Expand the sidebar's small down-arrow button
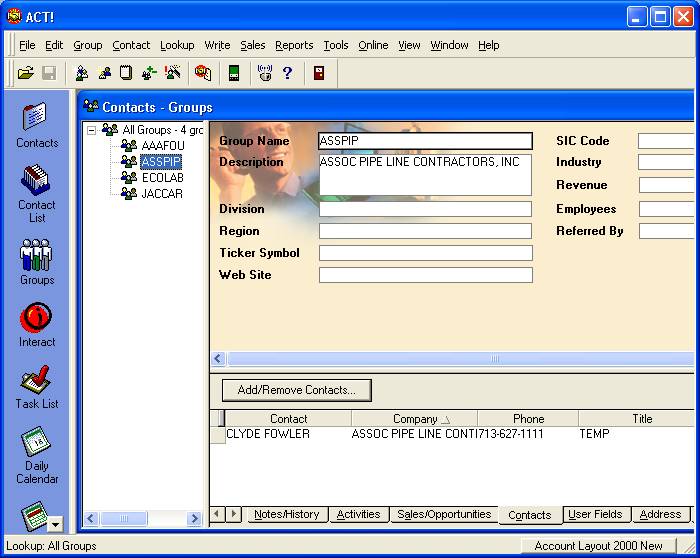 pos(55,524)
